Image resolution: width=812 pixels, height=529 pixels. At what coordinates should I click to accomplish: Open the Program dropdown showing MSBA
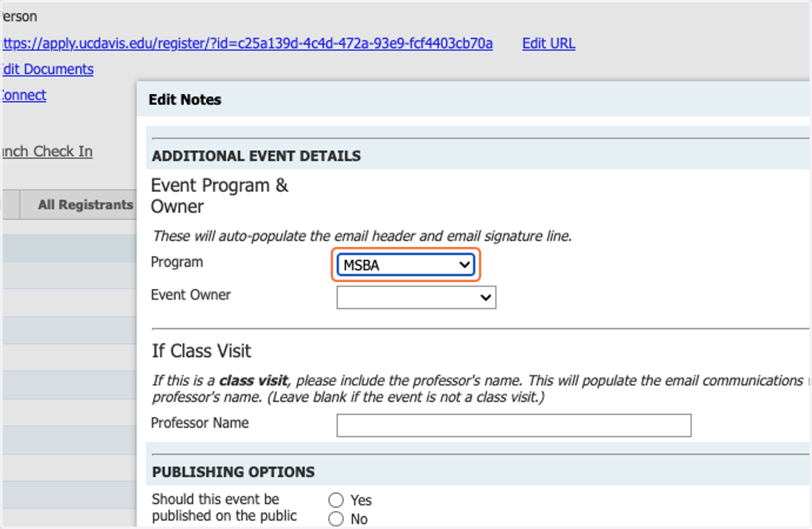(406, 265)
